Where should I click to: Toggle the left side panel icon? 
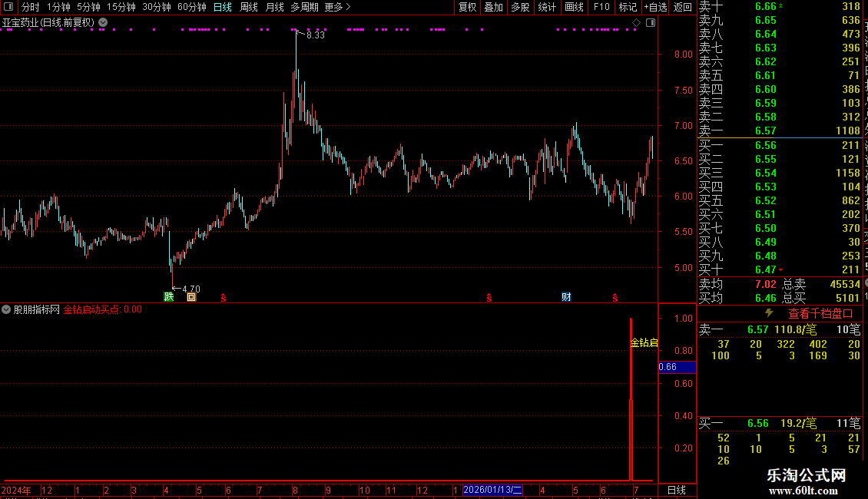click(8, 7)
